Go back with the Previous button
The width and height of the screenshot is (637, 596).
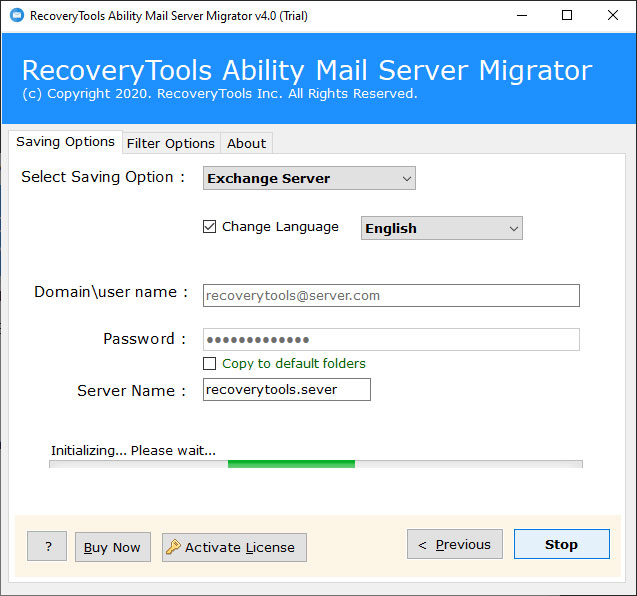pos(455,544)
